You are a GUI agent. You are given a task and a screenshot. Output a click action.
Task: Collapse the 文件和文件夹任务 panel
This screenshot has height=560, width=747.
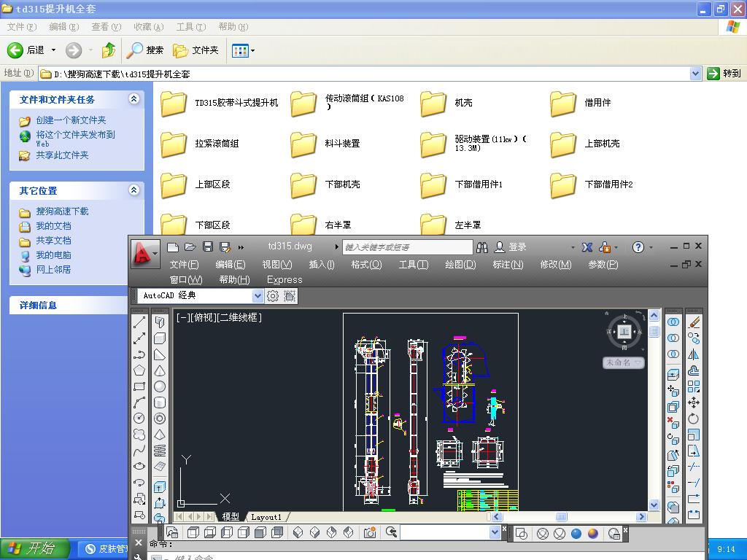133,99
